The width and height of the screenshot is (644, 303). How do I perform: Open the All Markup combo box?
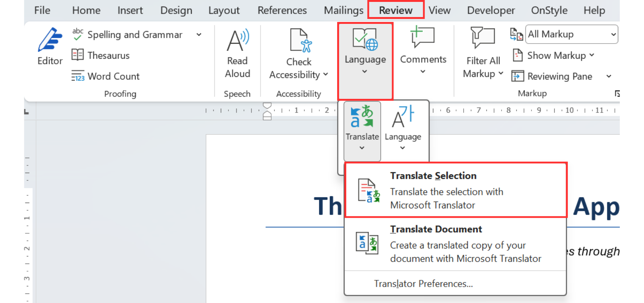(572, 34)
